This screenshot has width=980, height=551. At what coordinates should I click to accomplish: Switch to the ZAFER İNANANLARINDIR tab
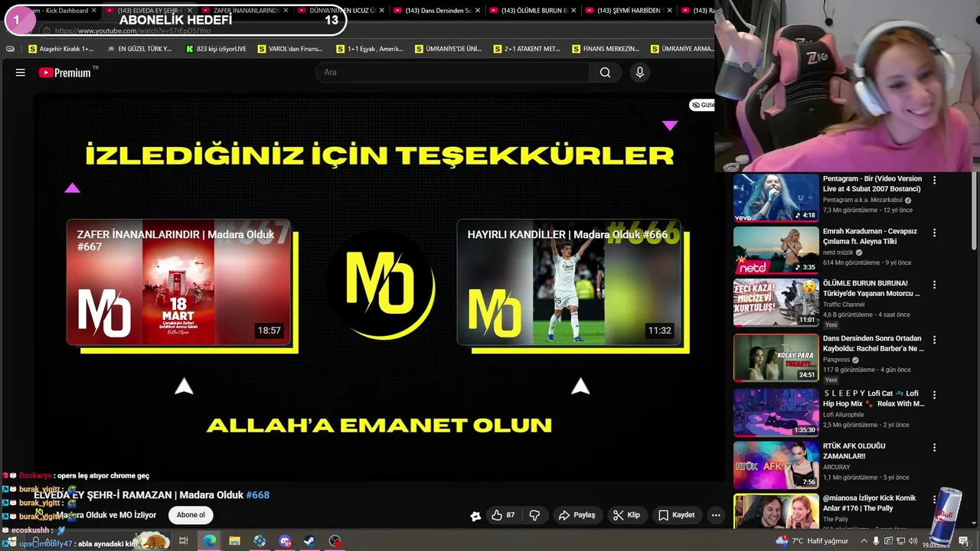click(x=245, y=11)
